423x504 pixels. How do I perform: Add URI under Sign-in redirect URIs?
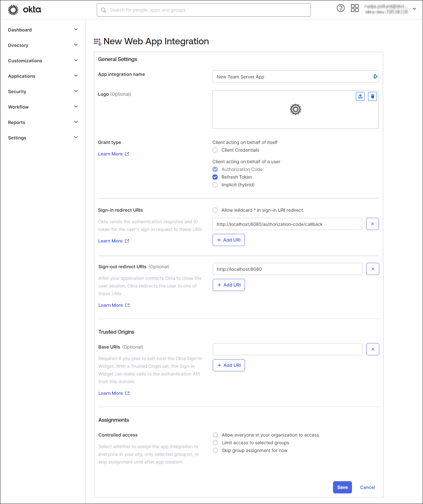click(x=229, y=240)
